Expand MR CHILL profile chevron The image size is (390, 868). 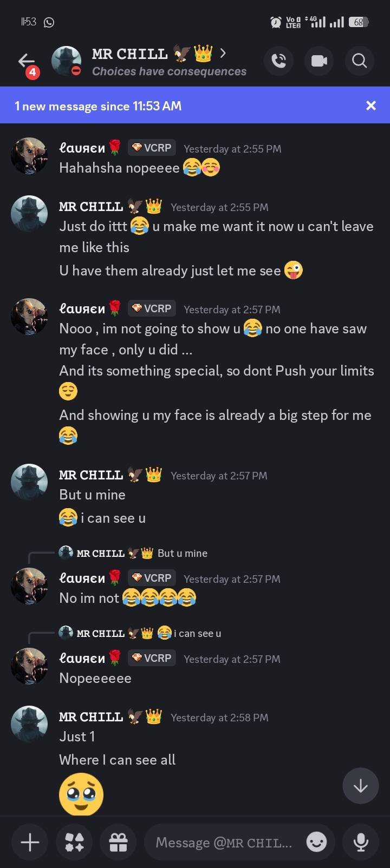(x=223, y=53)
